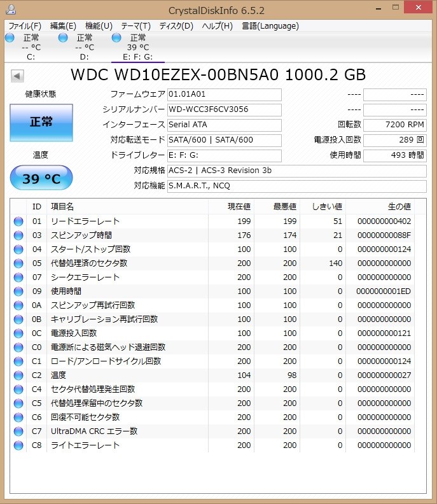The width and height of the screenshot is (437, 504).
Task: Click raw value 0000000001ED
Action: tap(384, 291)
